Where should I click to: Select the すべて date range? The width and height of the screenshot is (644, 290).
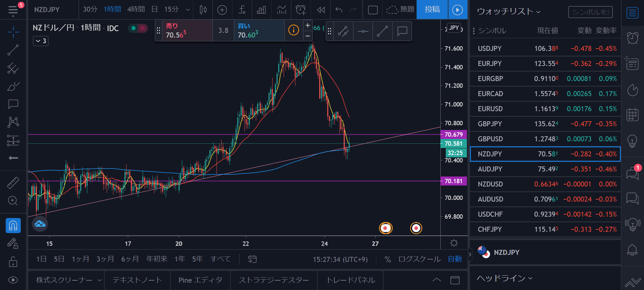(220, 259)
